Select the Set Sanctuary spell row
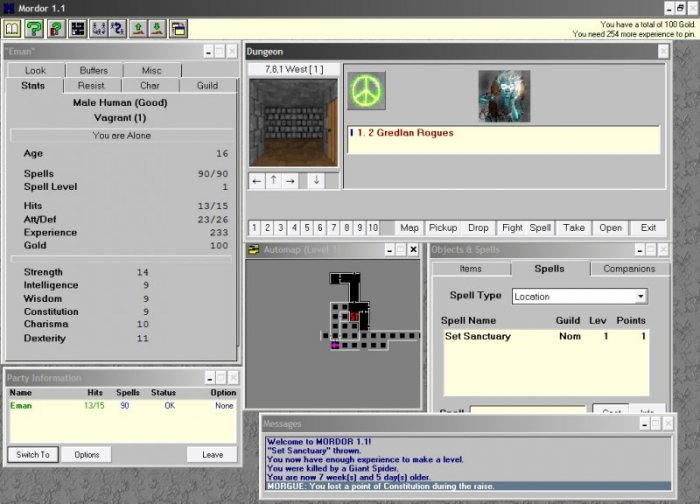This screenshot has height=504, width=700. pos(546,336)
